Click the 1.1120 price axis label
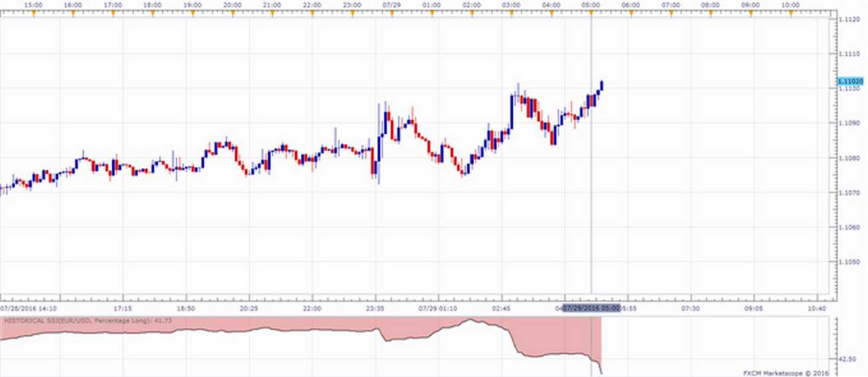Screen dimensions: 868x377 click(850, 20)
